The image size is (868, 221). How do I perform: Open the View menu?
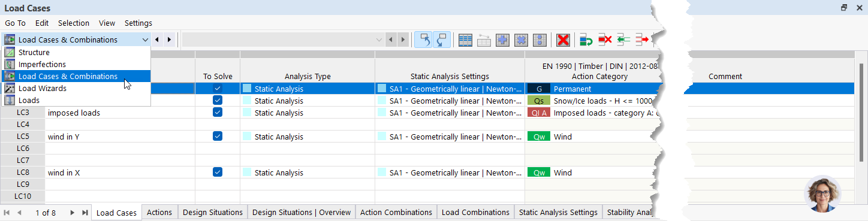click(x=107, y=23)
